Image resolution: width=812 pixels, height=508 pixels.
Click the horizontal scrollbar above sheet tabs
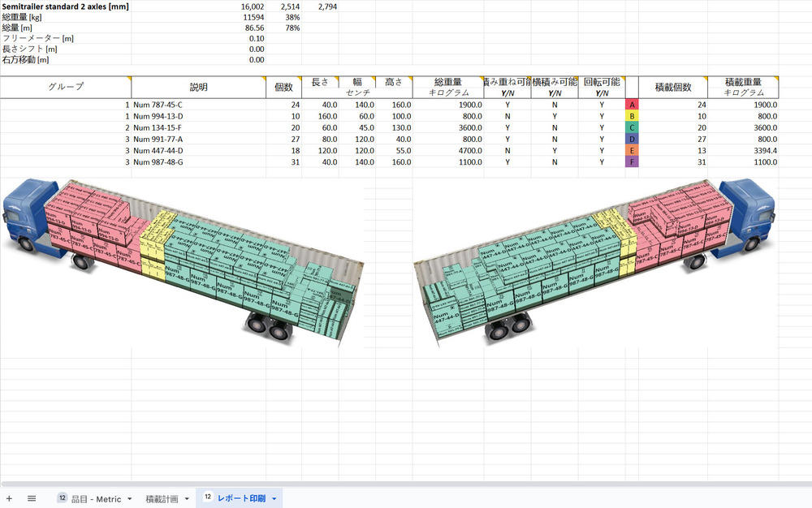coord(406,484)
